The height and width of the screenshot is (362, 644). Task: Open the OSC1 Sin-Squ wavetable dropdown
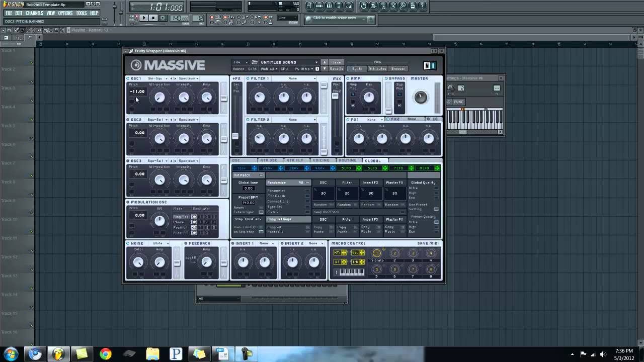157,78
